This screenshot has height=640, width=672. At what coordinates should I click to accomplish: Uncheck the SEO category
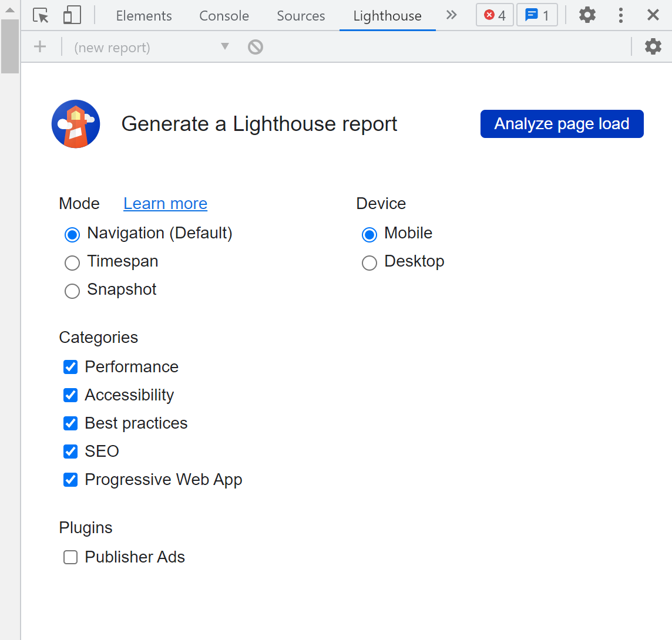tap(70, 452)
